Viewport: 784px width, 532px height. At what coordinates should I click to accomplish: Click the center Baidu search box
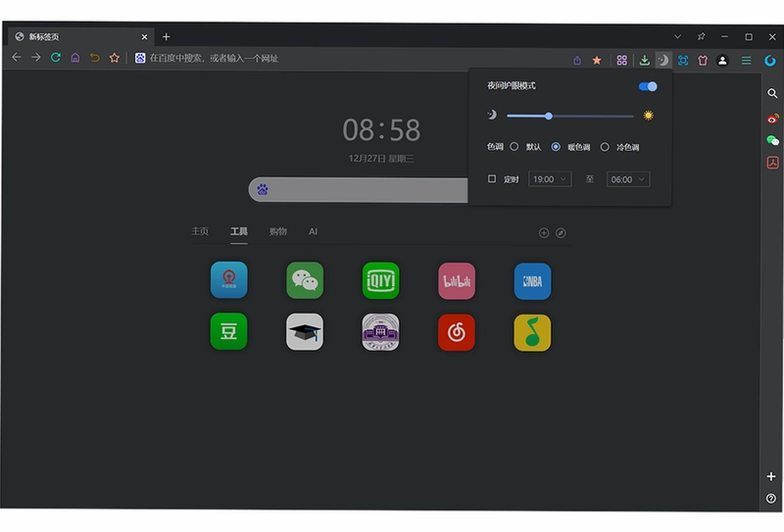pyautogui.click(x=358, y=190)
